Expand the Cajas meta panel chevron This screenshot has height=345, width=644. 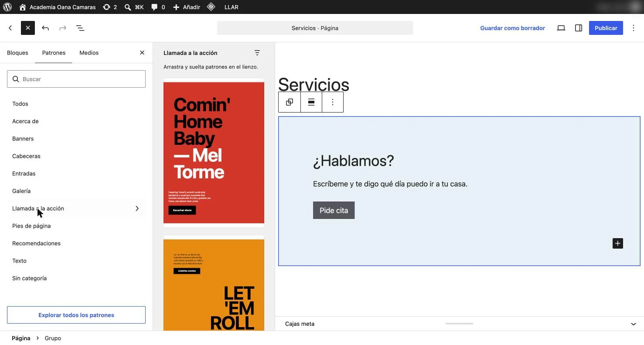coord(634,324)
